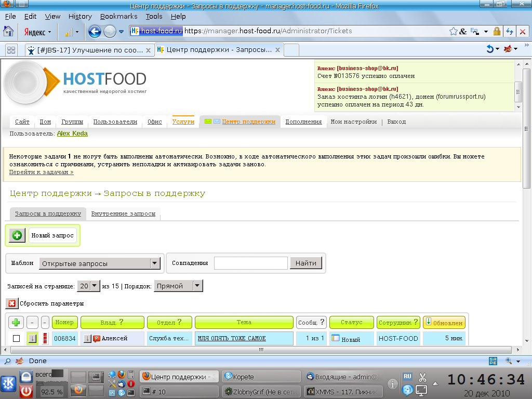532x399 pixels.
Task: Open the Tools menu
Action: (x=154, y=16)
